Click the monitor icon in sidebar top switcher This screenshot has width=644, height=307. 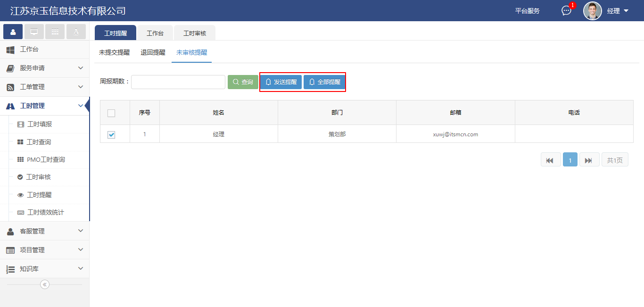tap(34, 32)
